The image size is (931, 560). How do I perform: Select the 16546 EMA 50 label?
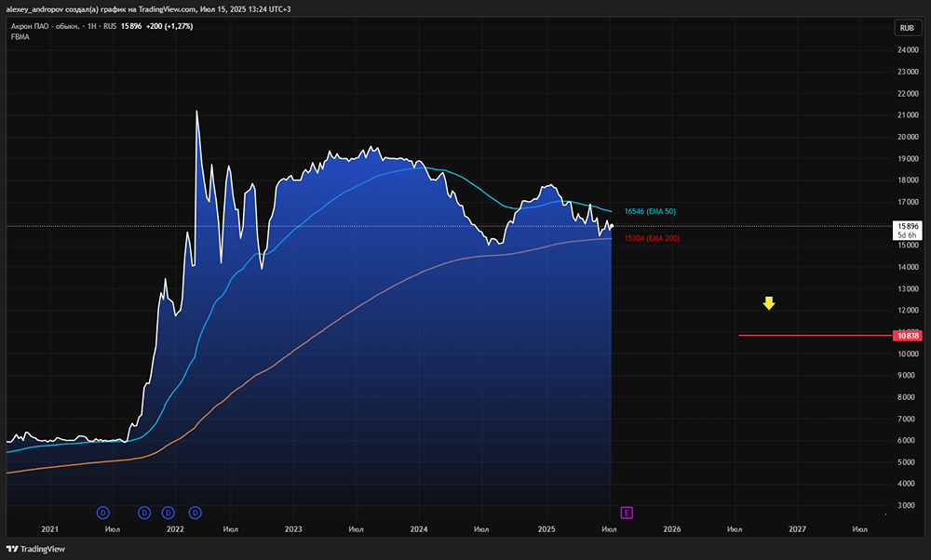pos(650,211)
